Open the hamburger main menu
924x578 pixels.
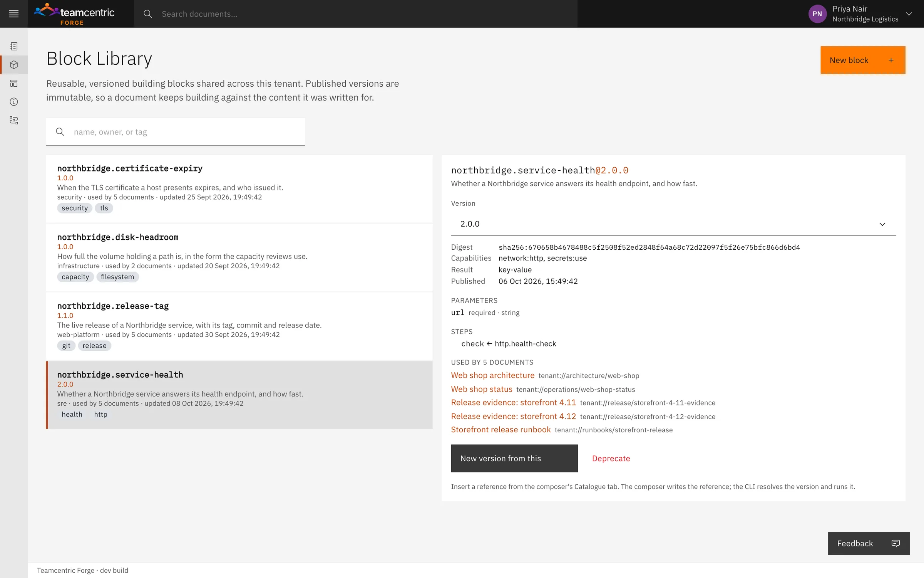[14, 14]
